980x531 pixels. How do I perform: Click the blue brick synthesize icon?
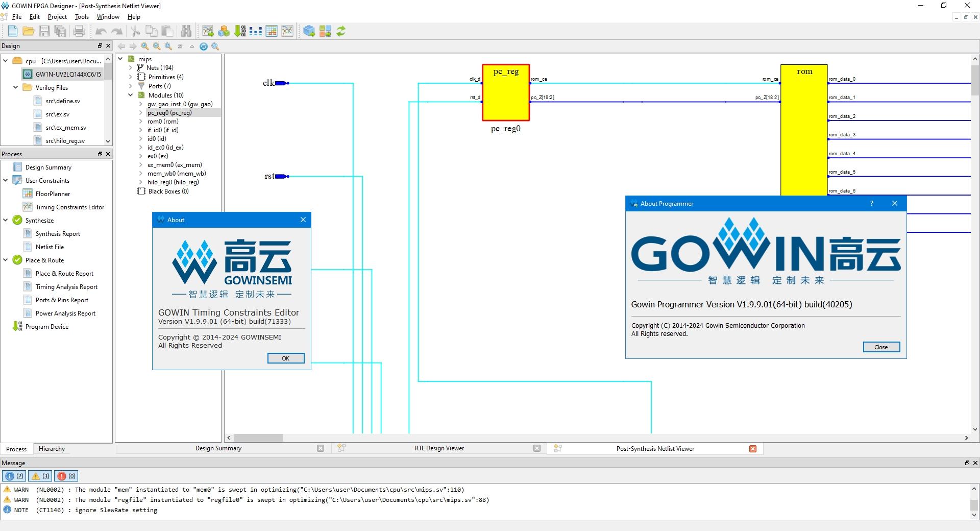click(309, 31)
